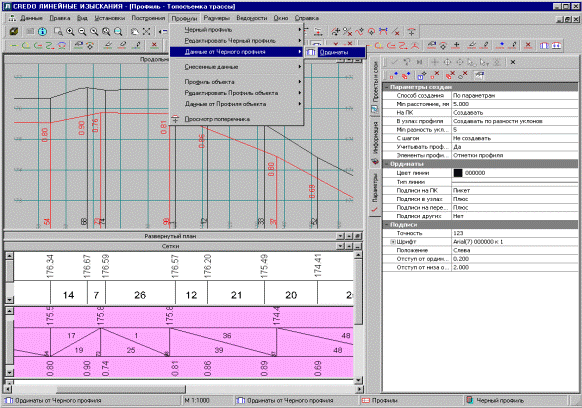582x408 pixels.
Task: Expand Редактировать Черный профиль submenu
Action: 236,40
